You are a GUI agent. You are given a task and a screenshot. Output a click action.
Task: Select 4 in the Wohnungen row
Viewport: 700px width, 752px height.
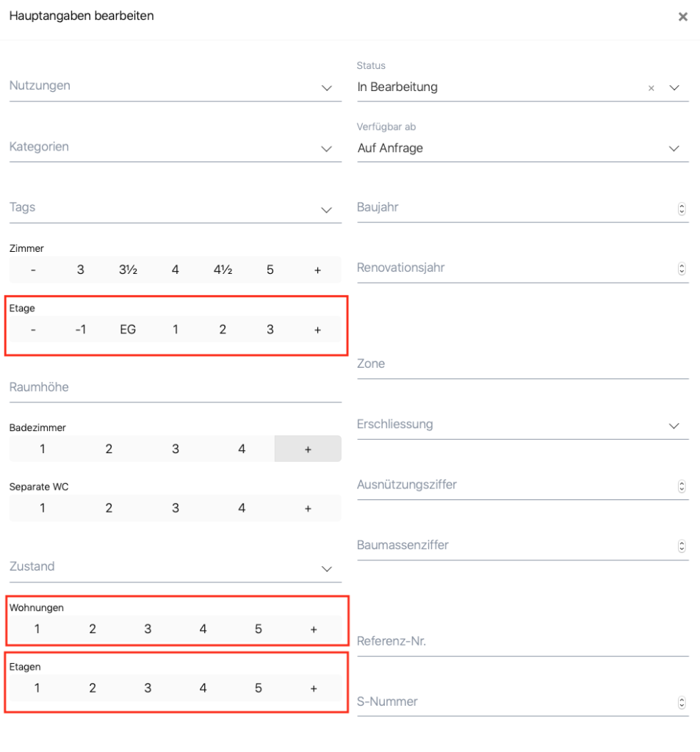point(203,629)
